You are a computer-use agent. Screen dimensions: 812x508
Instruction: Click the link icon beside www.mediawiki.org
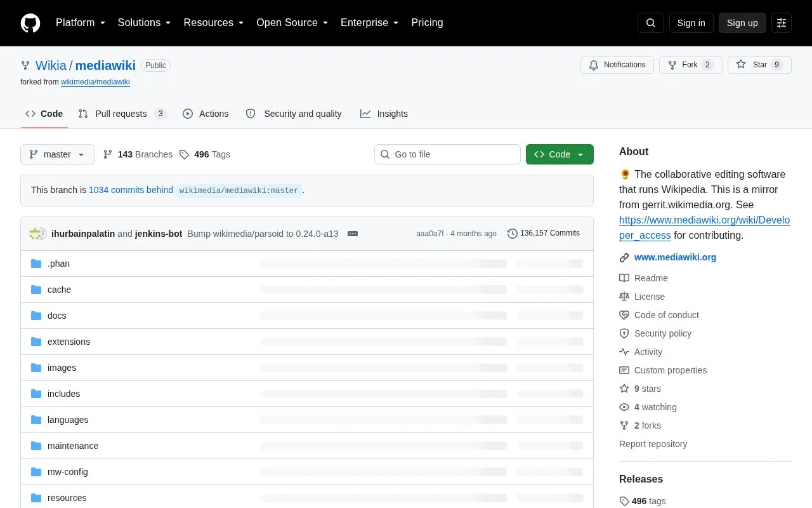[624, 258]
